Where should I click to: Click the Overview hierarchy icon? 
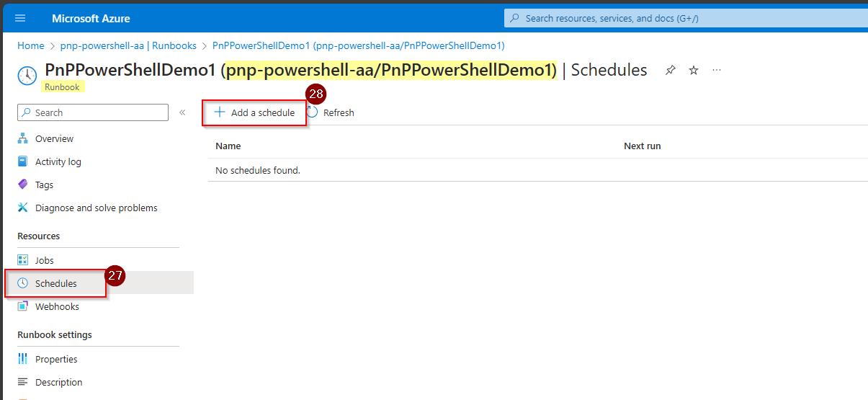[22, 138]
